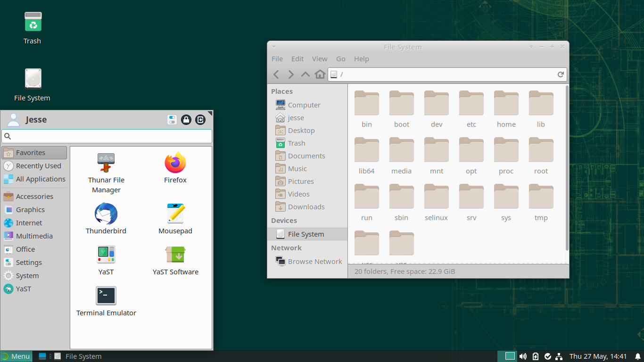
Task: Select the tmp folder
Action: tap(541, 203)
